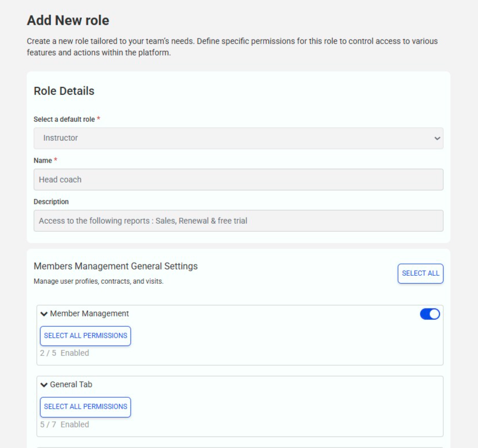Click the Select a default role label

64,120
